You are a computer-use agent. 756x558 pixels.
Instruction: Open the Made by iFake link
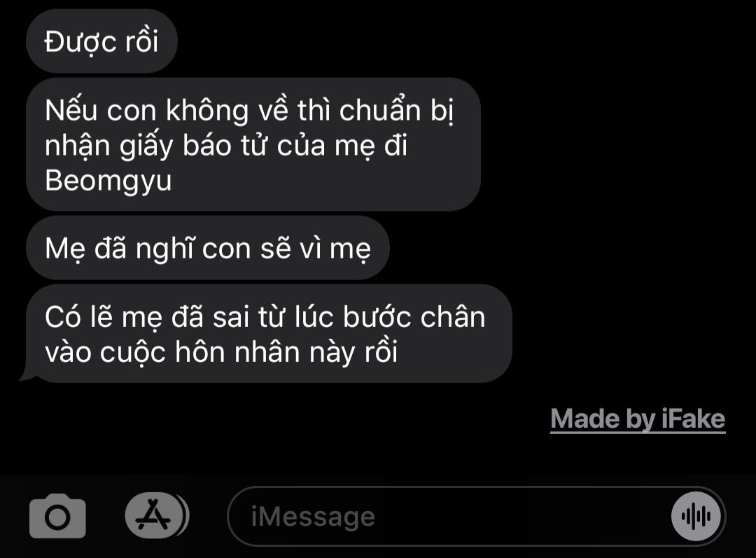tap(638, 419)
